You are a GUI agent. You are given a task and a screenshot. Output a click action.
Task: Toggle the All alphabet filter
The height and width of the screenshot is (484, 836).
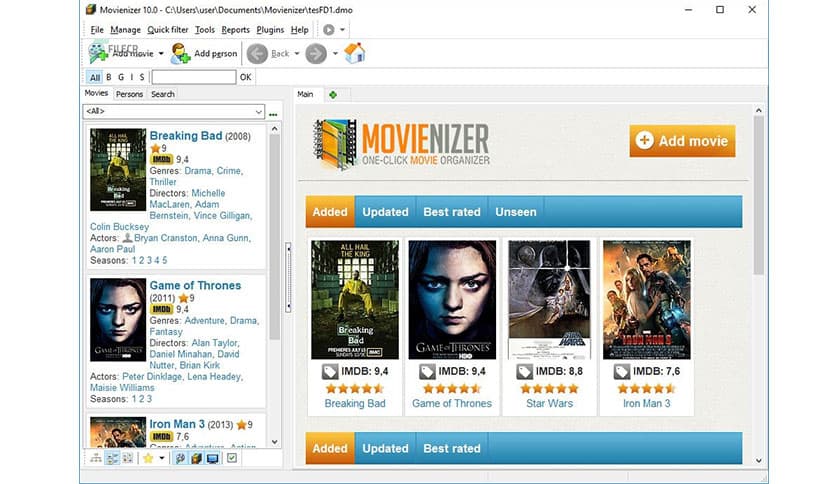[95, 77]
